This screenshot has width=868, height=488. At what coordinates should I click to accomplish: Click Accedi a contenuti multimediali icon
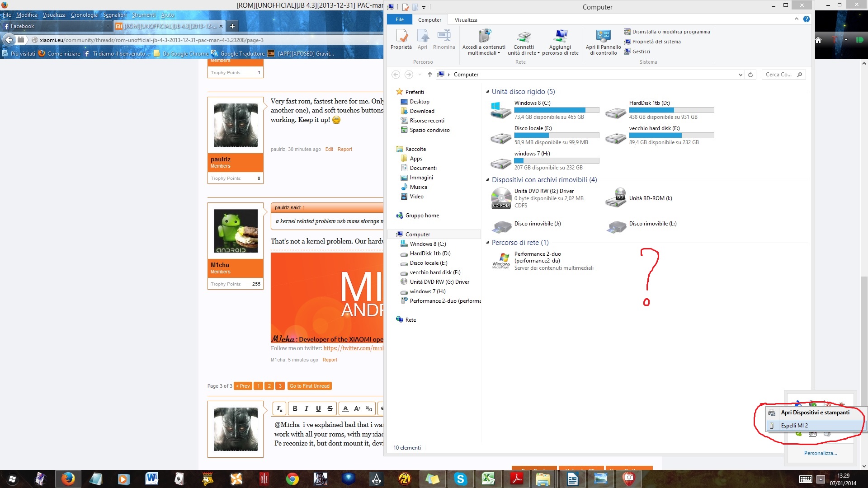click(484, 42)
